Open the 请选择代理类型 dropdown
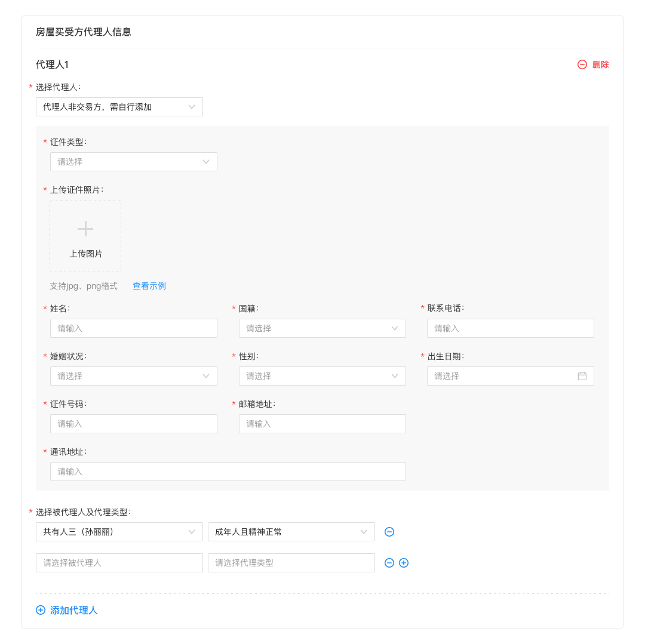Image resolution: width=645 pixels, height=644 pixels. coord(291,563)
